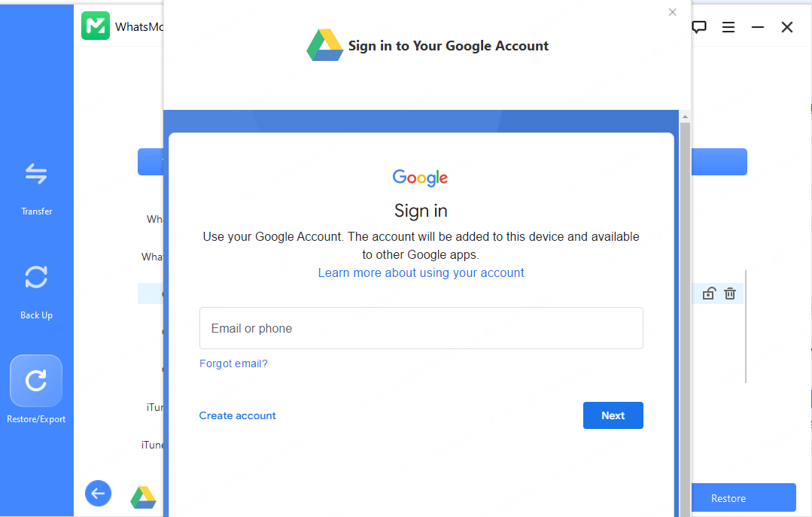The width and height of the screenshot is (812, 517).
Task: Click the Create account link
Action: pyautogui.click(x=237, y=415)
